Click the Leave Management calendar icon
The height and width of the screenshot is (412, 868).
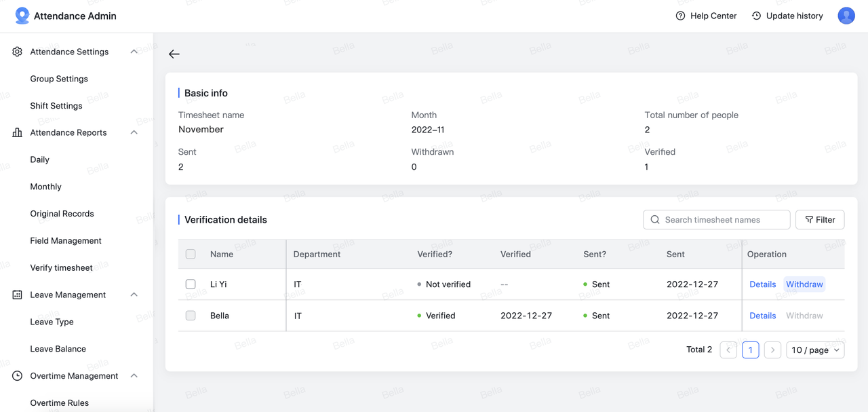pos(18,295)
